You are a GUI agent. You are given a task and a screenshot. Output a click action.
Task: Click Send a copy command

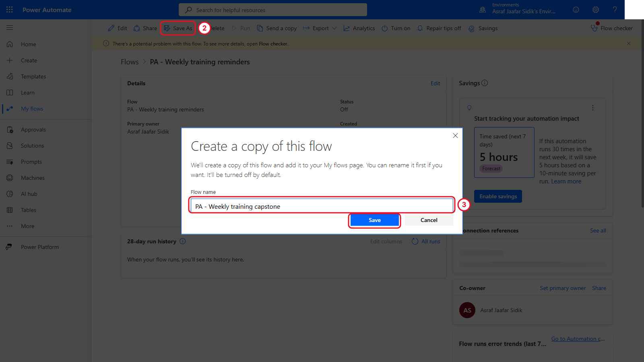point(277,28)
